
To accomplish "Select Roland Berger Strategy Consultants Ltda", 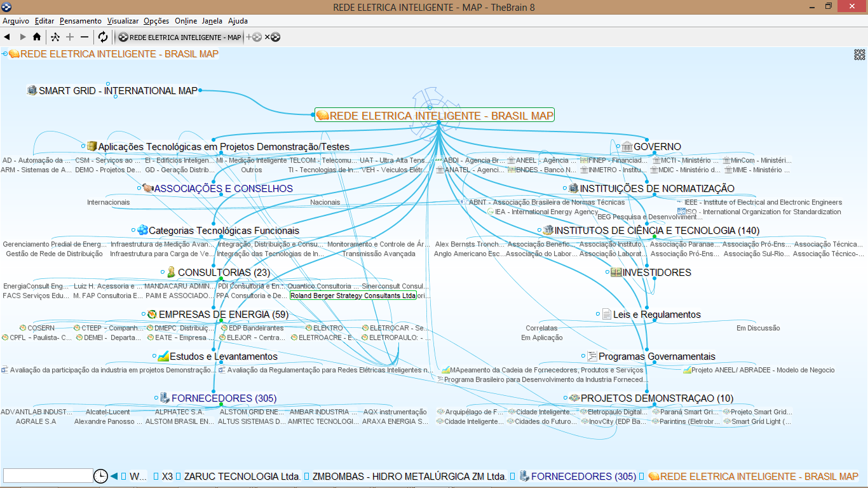I will 353,296.
